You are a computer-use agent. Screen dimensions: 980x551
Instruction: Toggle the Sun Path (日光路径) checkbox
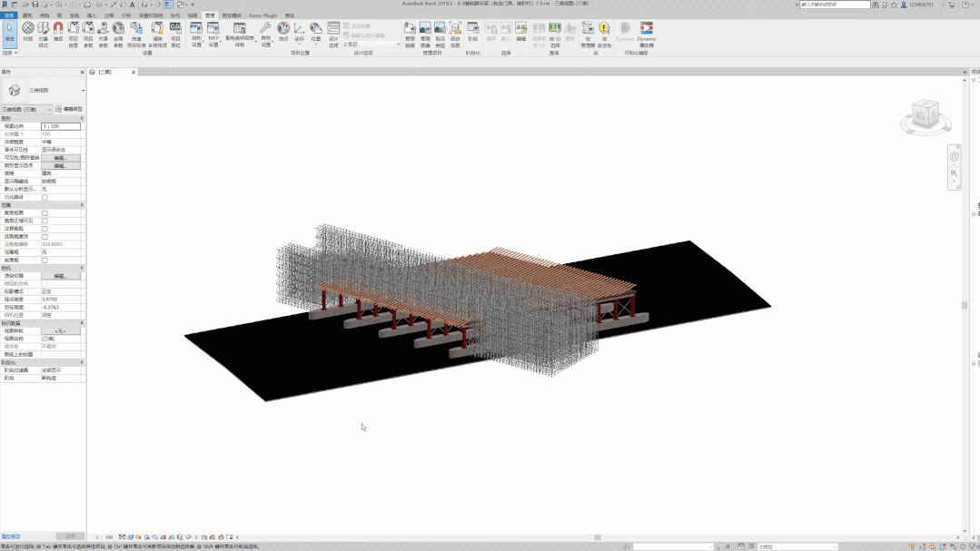coord(45,197)
